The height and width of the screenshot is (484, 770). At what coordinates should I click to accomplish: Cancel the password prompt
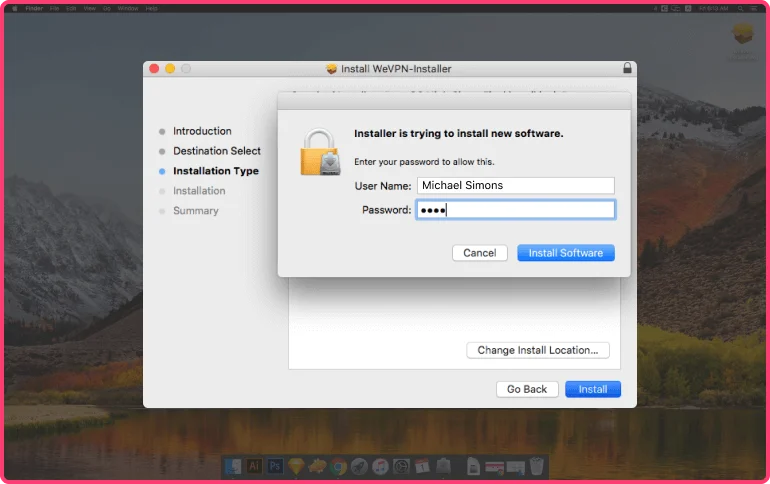tap(480, 253)
